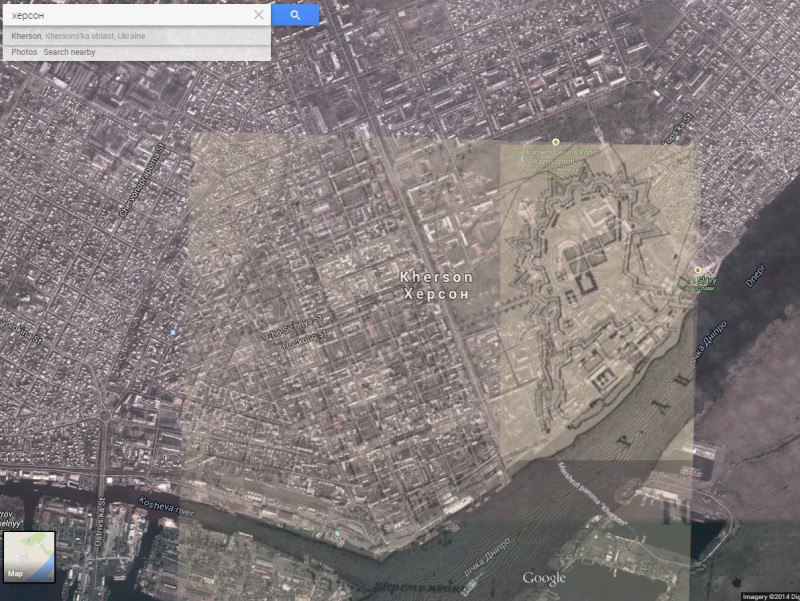Click the Komsomol park green marker
Viewport: 800px width, 601px height.
[556, 142]
